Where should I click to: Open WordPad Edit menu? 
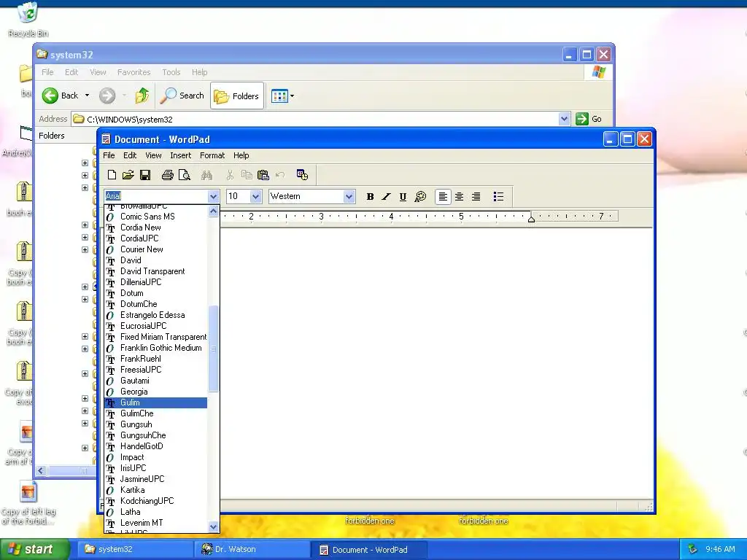click(x=130, y=155)
